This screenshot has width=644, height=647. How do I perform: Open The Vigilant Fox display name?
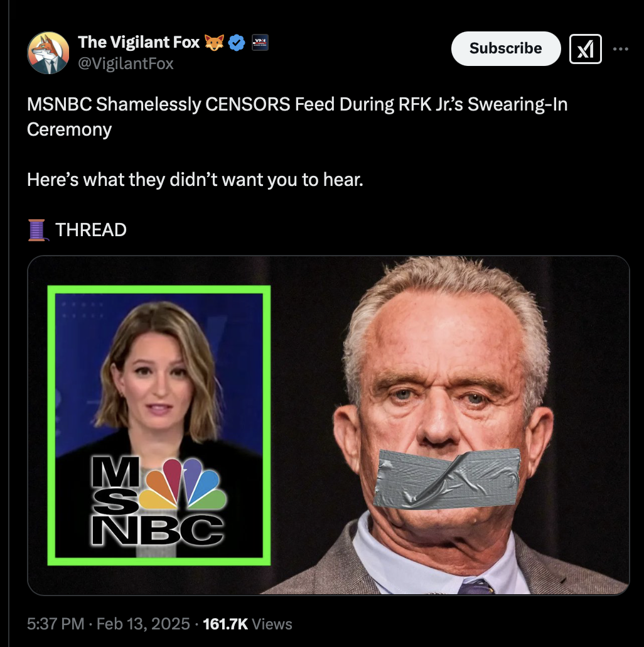click(139, 42)
